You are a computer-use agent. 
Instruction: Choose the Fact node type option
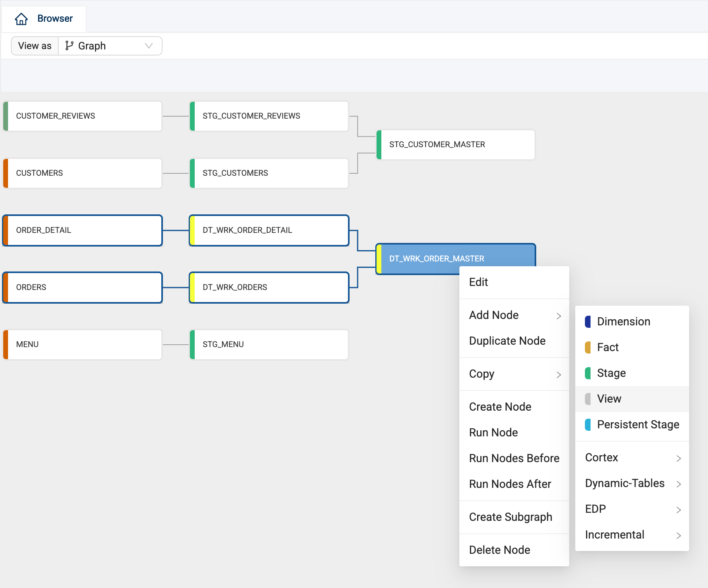pos(607,347)
